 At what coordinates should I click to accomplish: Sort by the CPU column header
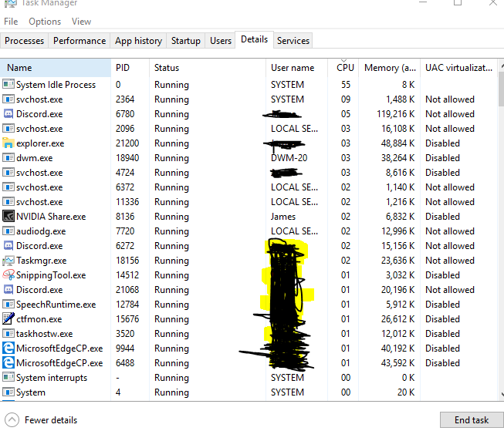pyautogui.click(x=343, y=68)
